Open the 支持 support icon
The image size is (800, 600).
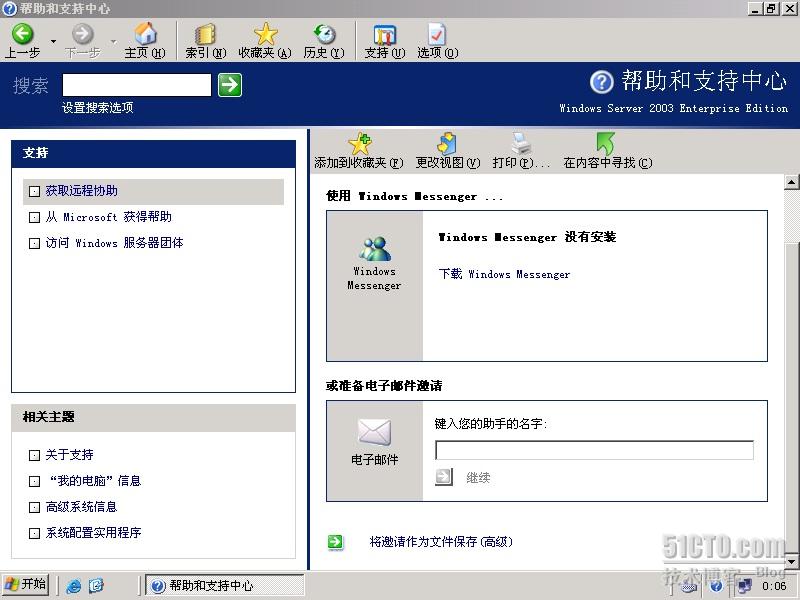385,34
